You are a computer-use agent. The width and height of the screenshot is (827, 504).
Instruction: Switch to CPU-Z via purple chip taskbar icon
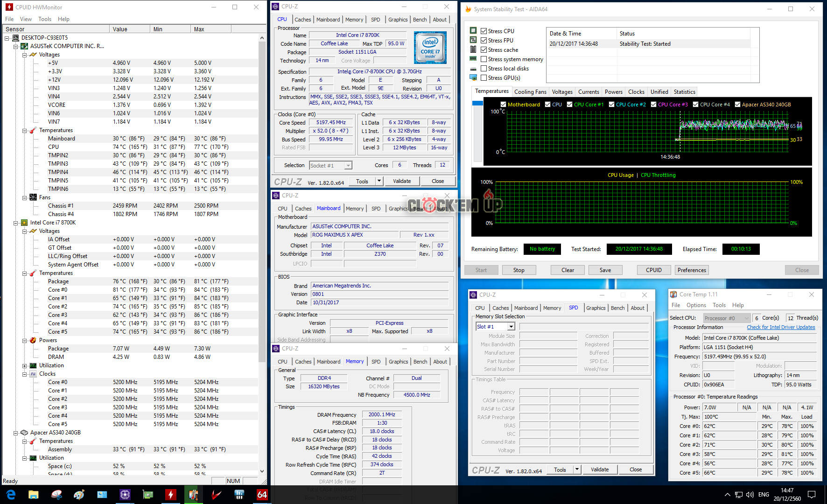click(125, 494)
